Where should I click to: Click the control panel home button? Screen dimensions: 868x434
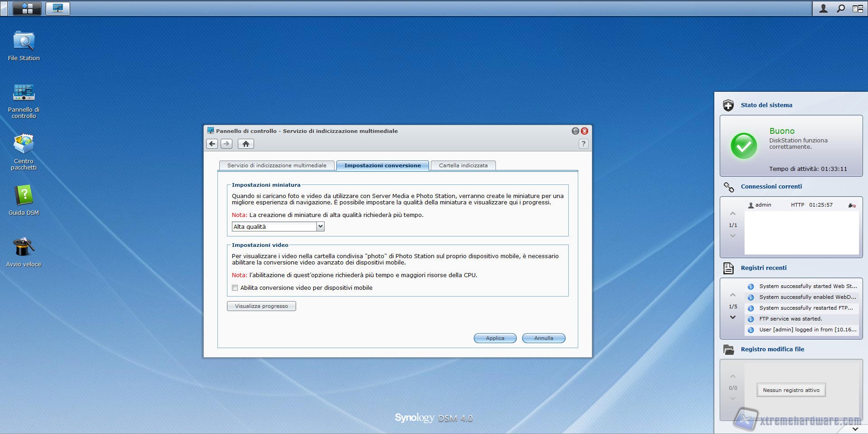[245, 144]
